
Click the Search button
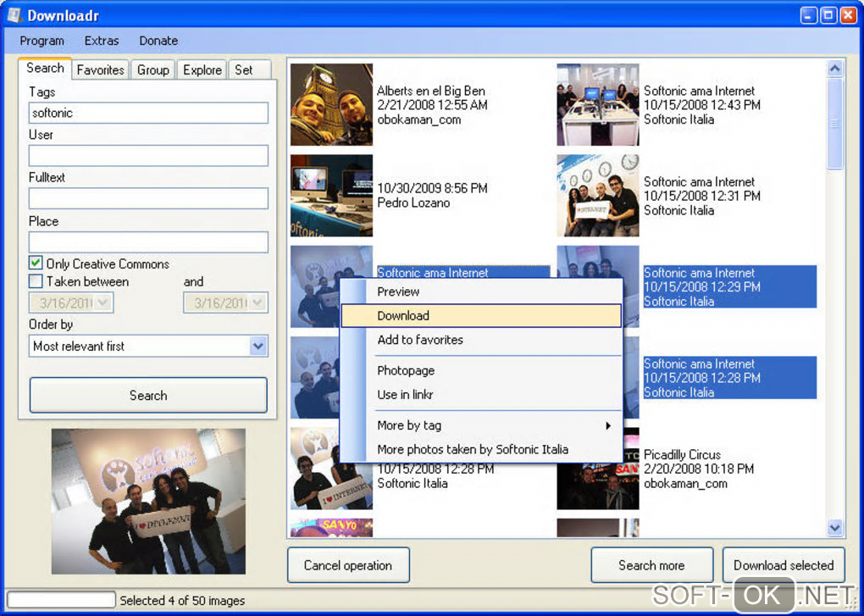pos(148,395)
